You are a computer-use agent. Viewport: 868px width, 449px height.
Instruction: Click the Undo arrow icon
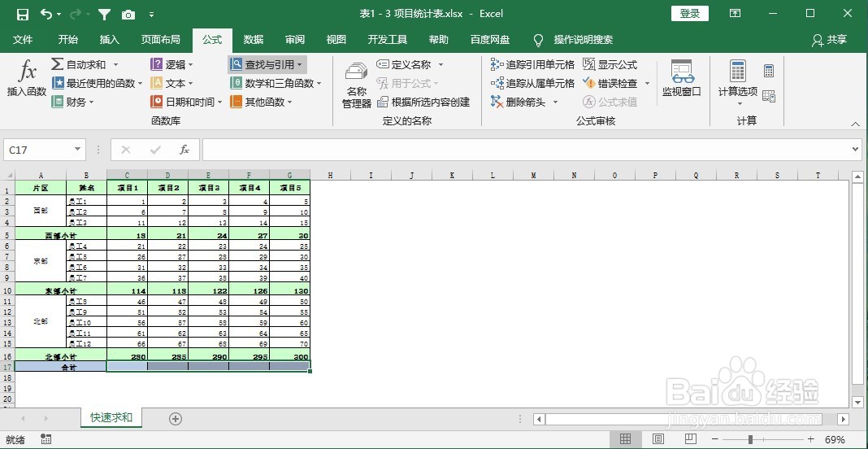[46, 14]
